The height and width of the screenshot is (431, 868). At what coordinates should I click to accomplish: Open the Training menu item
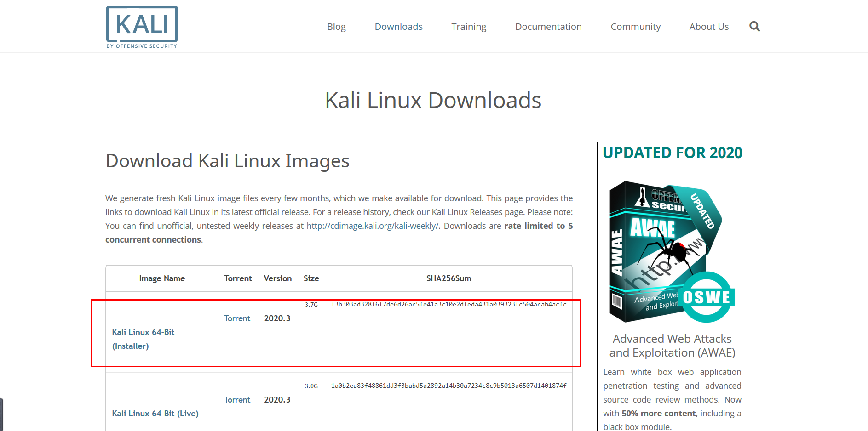469,27
